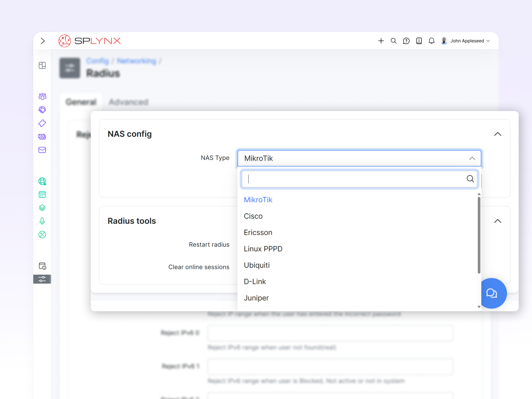532x399 pixels.
Task: Open the header search icon
Action: [x=394, y=41]
